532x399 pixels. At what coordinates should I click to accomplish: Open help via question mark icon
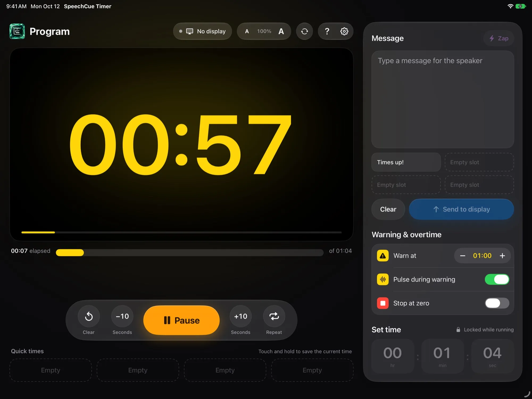click(327, 31)
